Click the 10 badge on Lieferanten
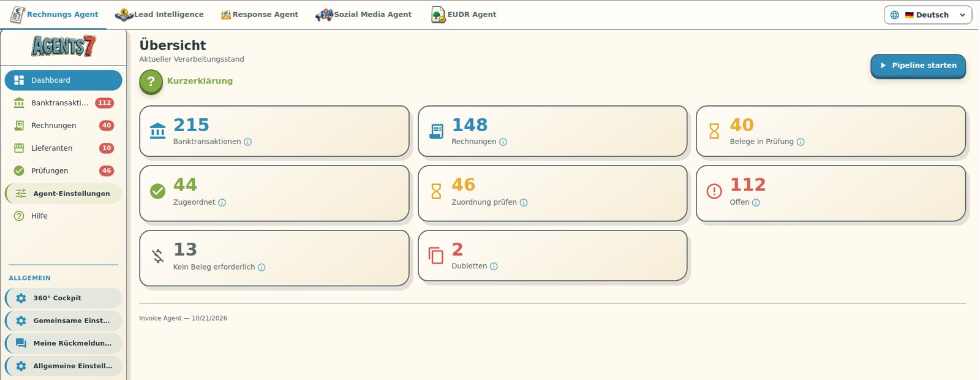 click(107, 148)
